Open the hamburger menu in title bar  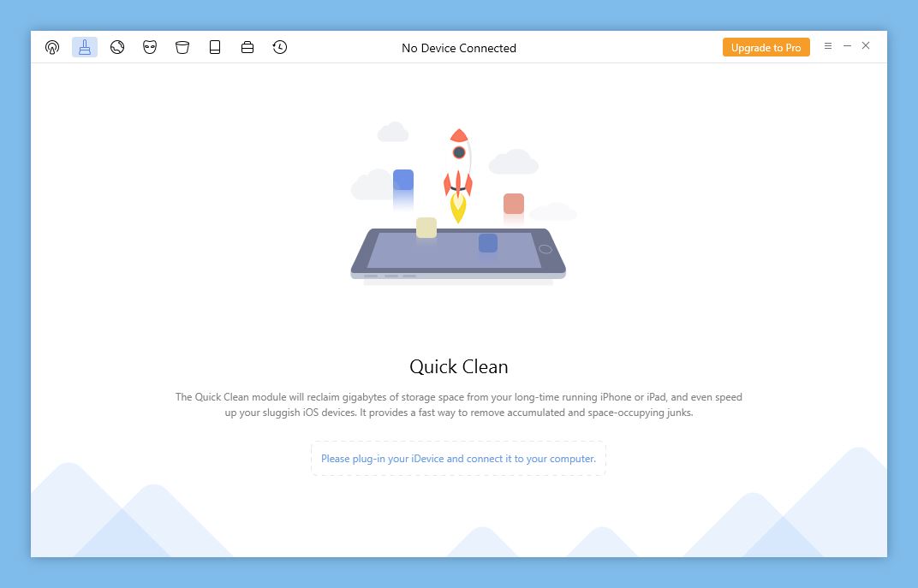[x=828, y=46]
